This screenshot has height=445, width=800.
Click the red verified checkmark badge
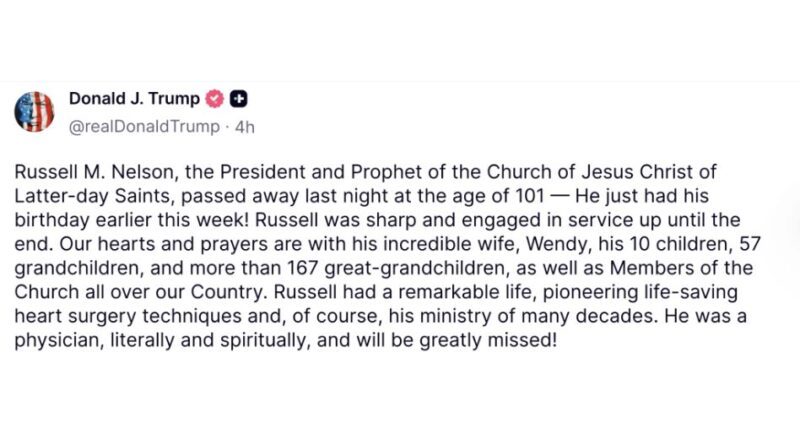[x=214, y=98]
